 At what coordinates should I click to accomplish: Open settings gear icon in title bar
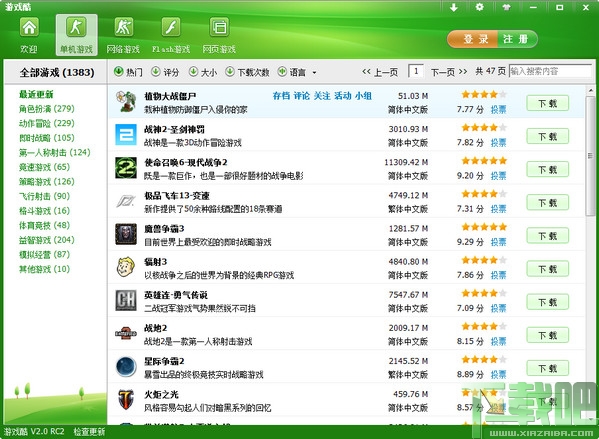pos(479,7)
